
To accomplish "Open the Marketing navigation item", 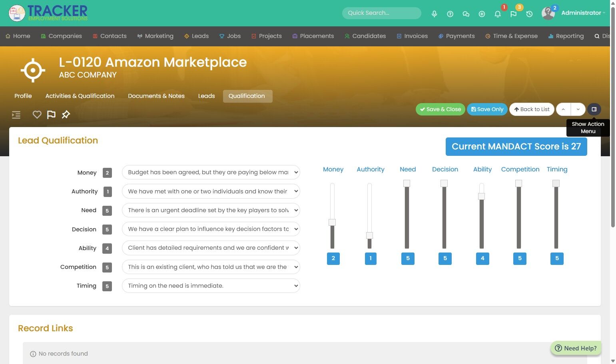I will coord(155,36).
